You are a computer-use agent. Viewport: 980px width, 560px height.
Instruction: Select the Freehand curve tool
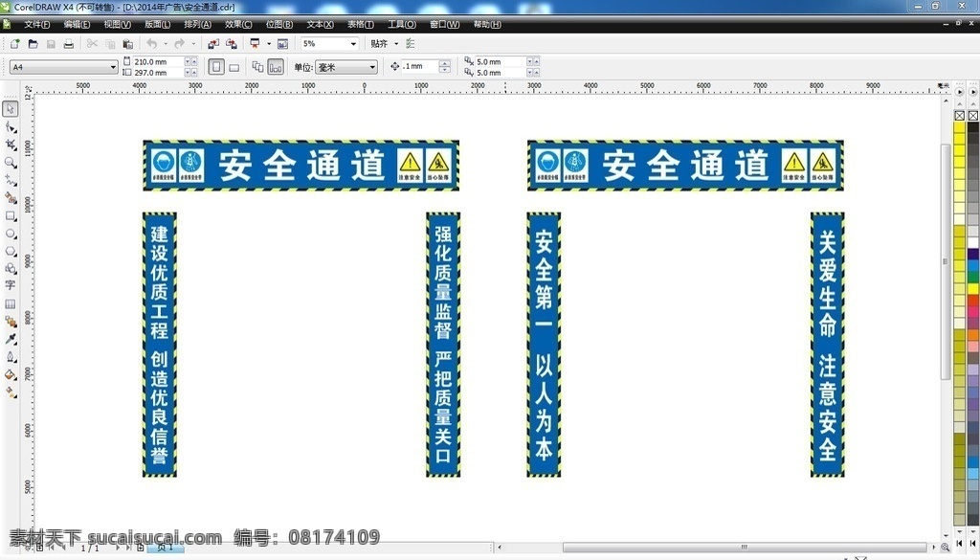point(10,181)
